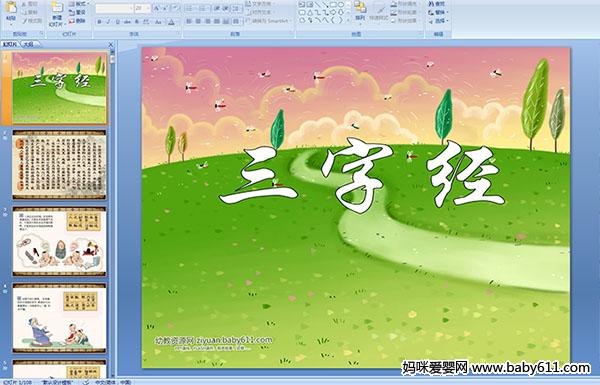Select slide 1 title thumbnail
Image resolution: width=600 pixels, height=385 pixels.
click(x=59, y=88)
